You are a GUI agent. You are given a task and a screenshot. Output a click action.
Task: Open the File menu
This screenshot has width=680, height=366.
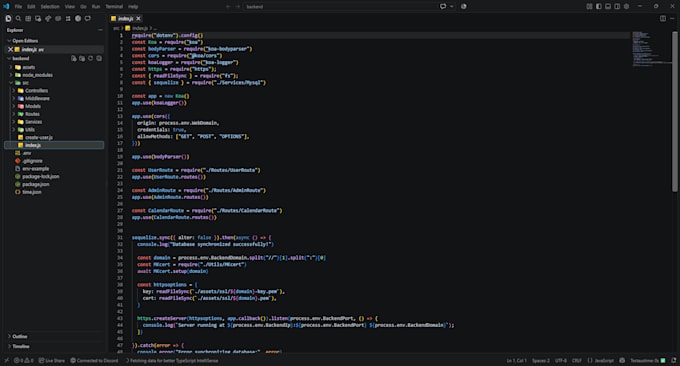(x=18, y=7)
